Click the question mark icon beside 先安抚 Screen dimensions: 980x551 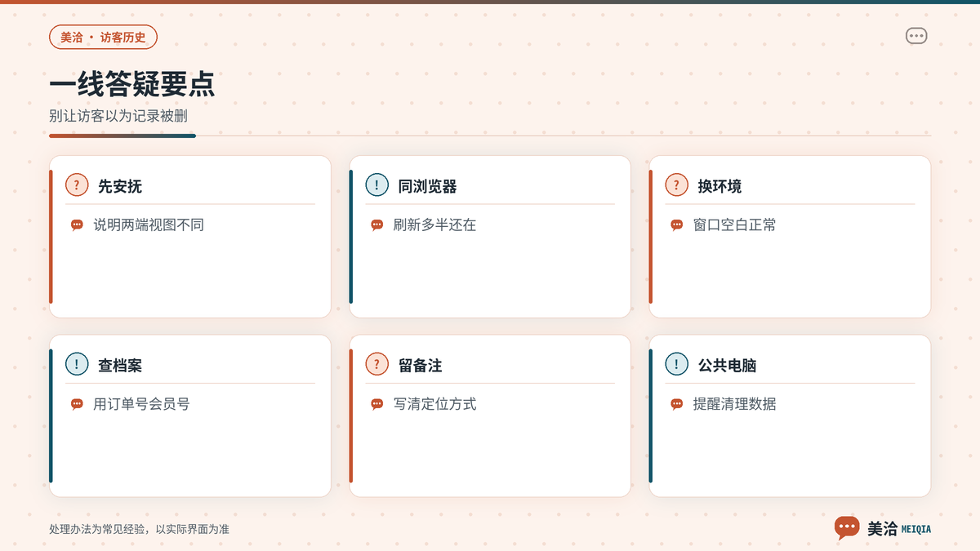(x=77, y=184)
